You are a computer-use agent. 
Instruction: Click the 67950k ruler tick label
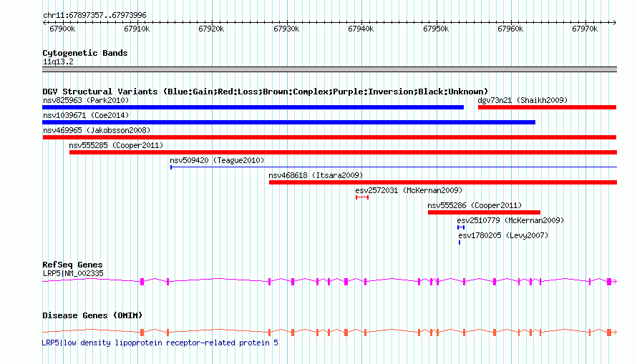click(x=435, y=29)
